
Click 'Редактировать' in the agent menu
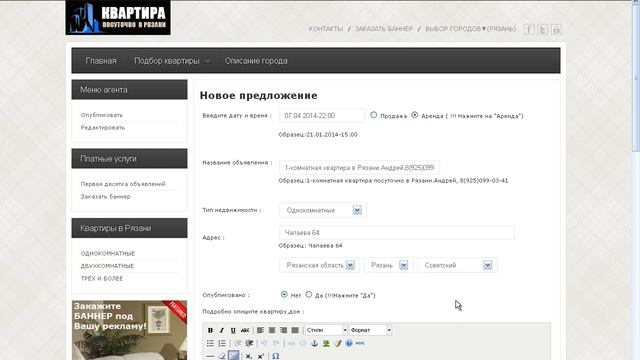click(x=102, y=128)
